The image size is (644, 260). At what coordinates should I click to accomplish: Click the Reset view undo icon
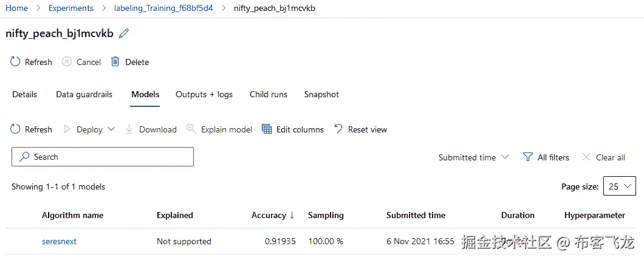(x=338, y=129)
